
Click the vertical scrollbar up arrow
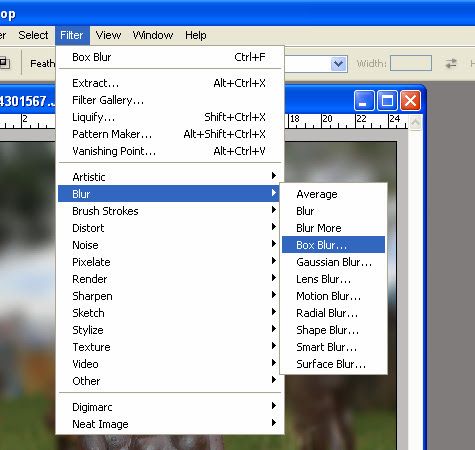415,122
